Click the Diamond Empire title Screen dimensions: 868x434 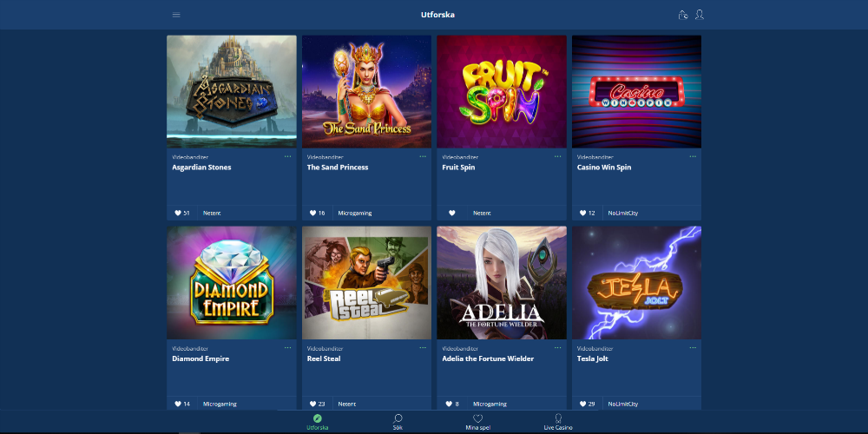201,358
